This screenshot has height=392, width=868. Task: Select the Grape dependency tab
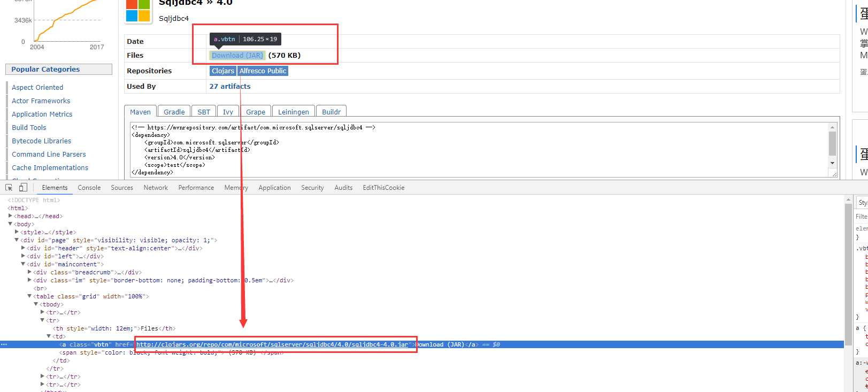(x=256, y=112)
